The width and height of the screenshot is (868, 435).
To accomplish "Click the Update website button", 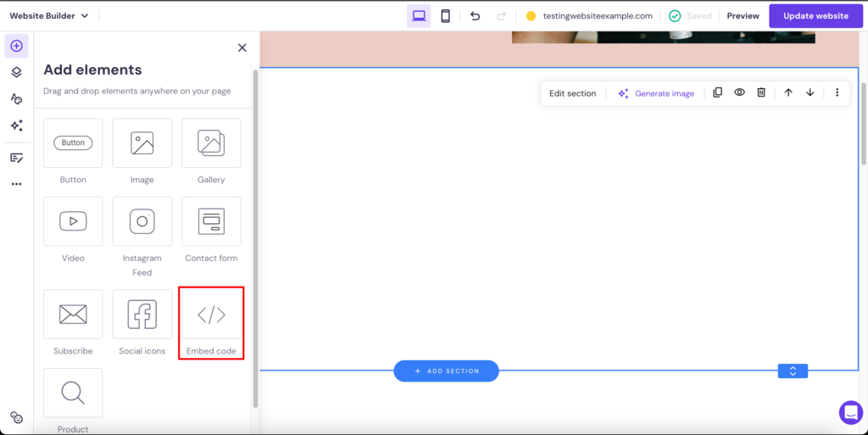I will [x=815, y=16].
